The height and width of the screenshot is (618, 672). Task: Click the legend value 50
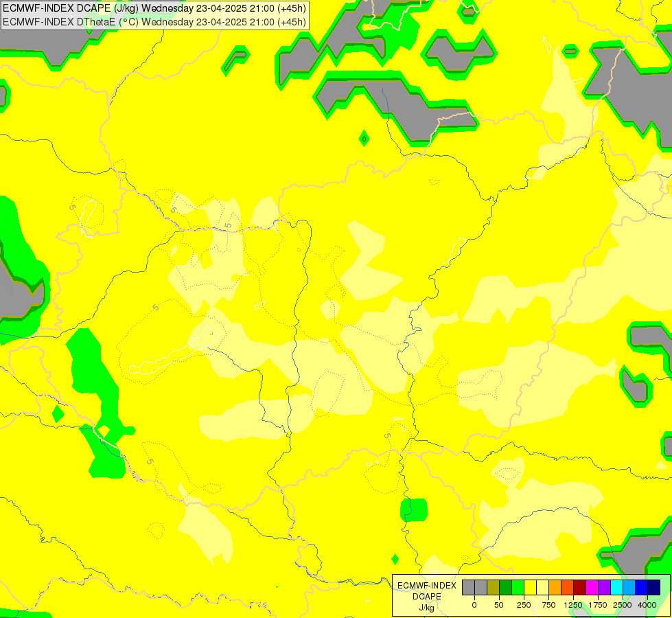tap(499, 605)
